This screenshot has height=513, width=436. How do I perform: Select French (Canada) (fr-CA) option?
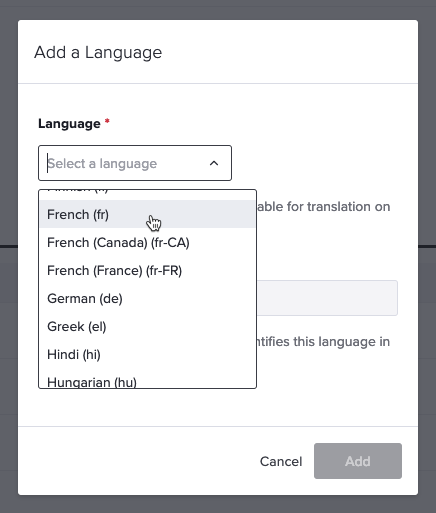(147, 242)
